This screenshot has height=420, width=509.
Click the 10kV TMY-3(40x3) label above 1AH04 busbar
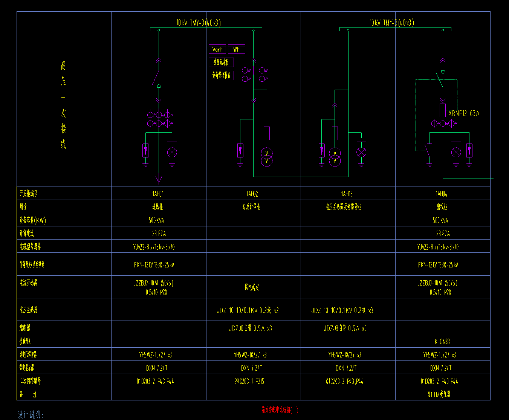click(392, 23)
